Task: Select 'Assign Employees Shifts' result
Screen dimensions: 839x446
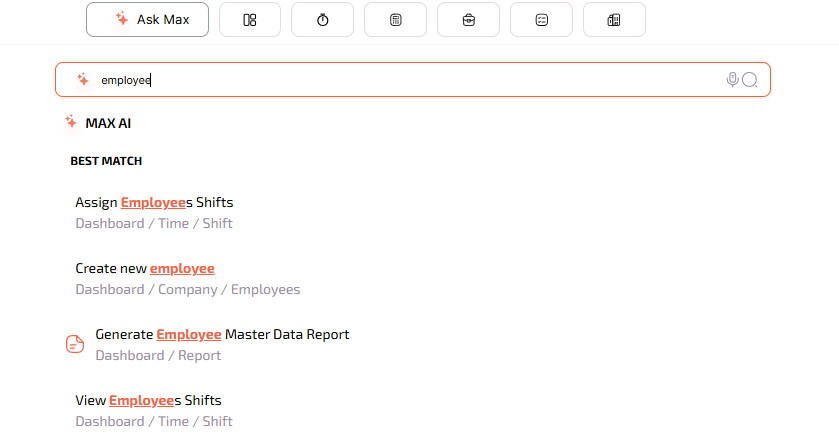Action: [154, 202]
